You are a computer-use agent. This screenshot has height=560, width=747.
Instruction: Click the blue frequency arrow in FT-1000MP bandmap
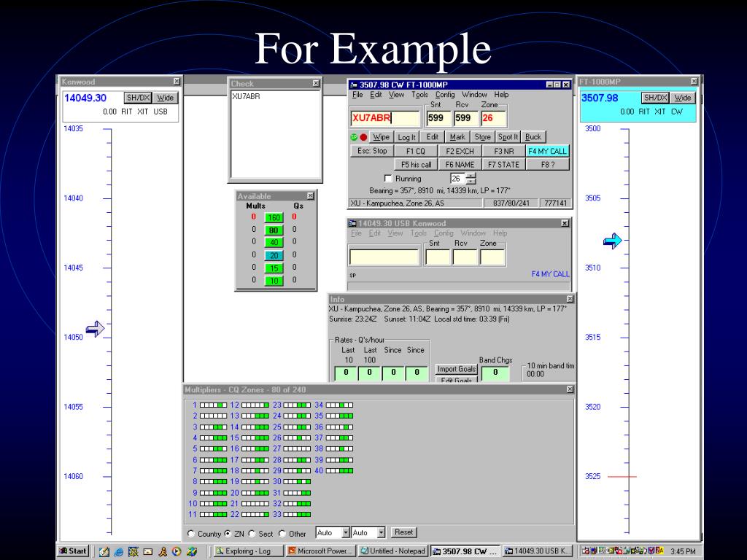(612, 241)
